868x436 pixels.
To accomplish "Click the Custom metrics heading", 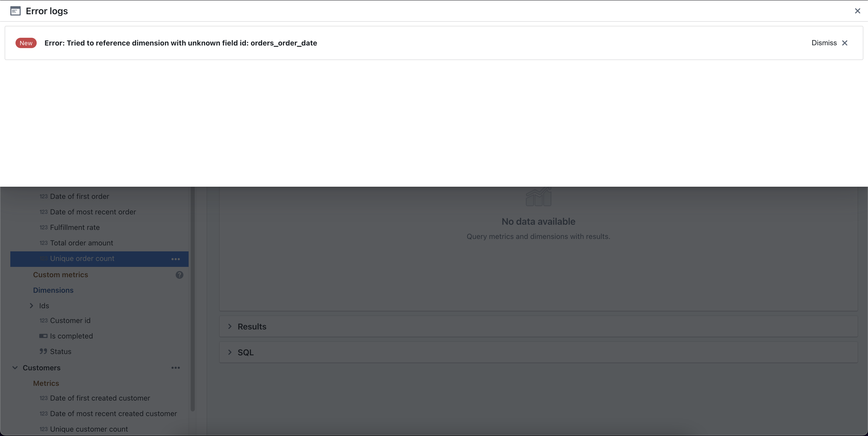I will 60,275.
